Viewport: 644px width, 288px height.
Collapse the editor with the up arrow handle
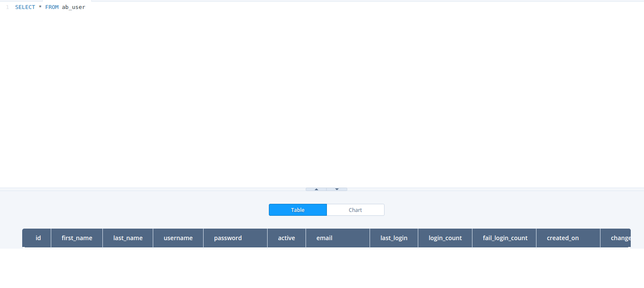coord(316,189)
